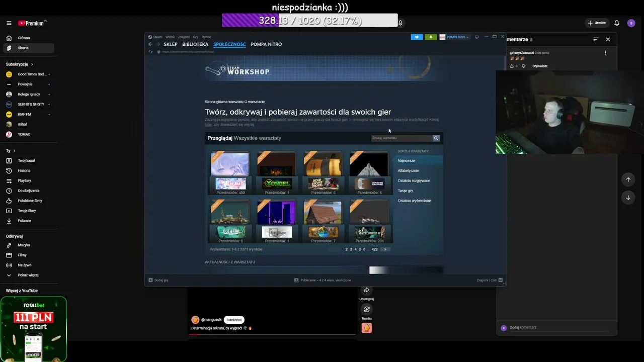This screenshot has width=644, height=362.
Task: Sort workshops by Alfabetycznie
Action: [408, 170]
